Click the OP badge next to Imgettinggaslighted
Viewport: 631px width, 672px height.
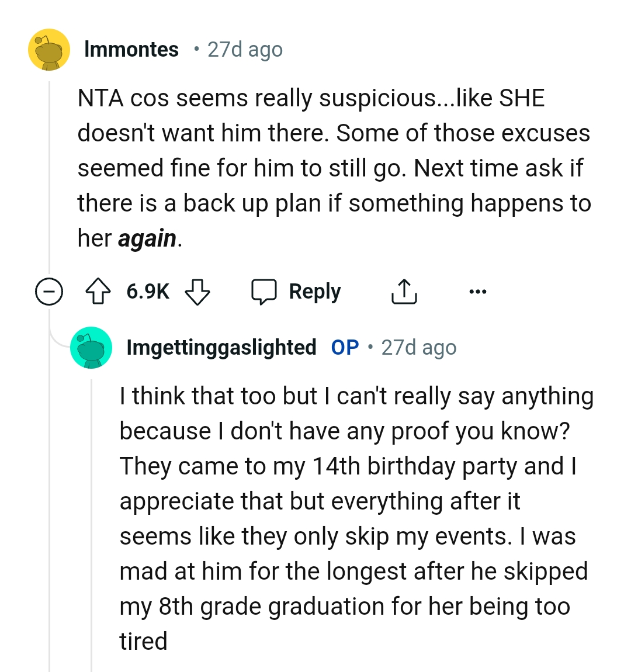[345, 347]
